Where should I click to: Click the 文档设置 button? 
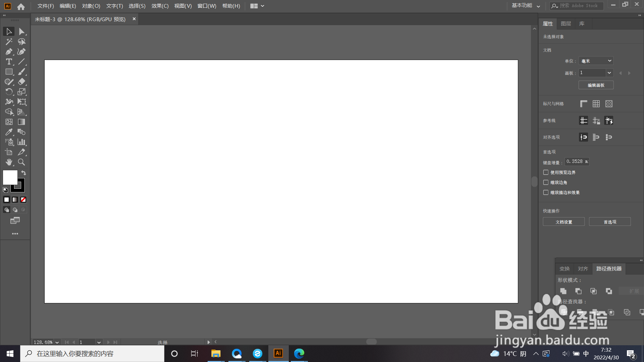coord(563,222)
